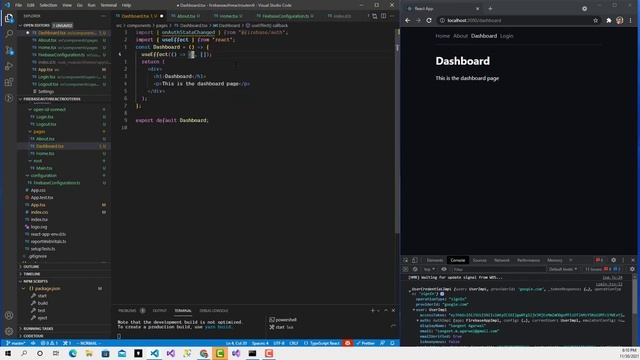The height and width of the screenshot is (360, 640).
Task: Expand the Running Tasks section
Action: tap(63, 329)
